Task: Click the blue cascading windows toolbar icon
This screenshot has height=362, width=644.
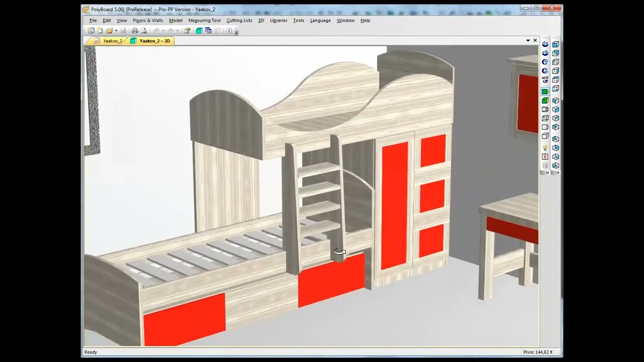Action: [208, 31]
